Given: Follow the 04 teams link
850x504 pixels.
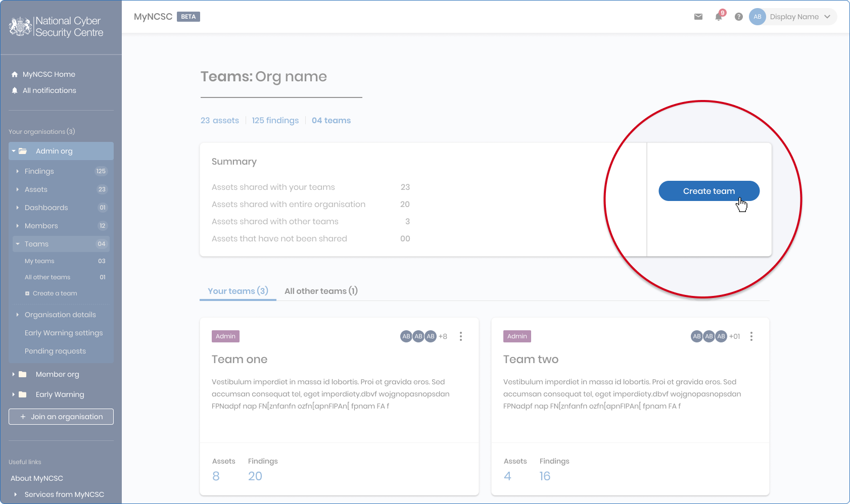Looking at the screenshot, I should click(x=332, y=120).
